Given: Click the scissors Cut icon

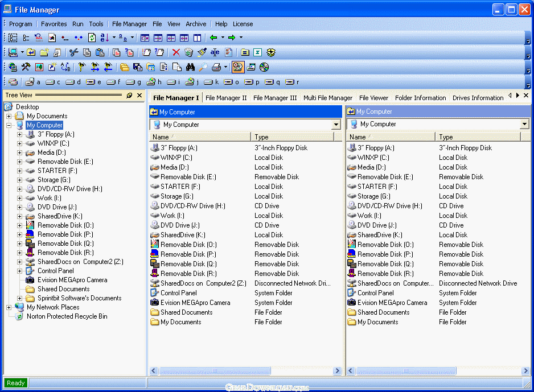Looking at the screenshot, I should (73, 52).
